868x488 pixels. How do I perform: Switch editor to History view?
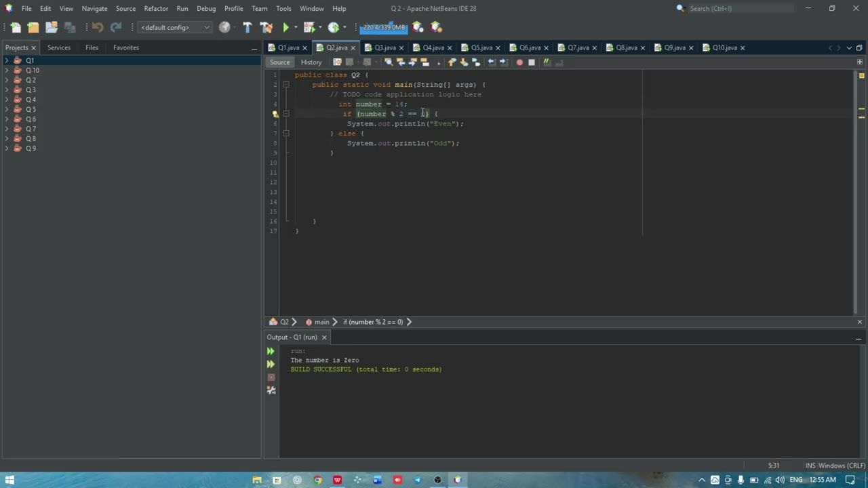coord(311,62)
